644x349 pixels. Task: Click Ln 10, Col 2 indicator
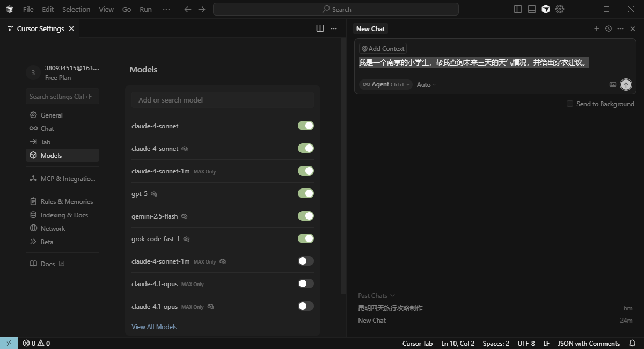click(x=458, y=343)
